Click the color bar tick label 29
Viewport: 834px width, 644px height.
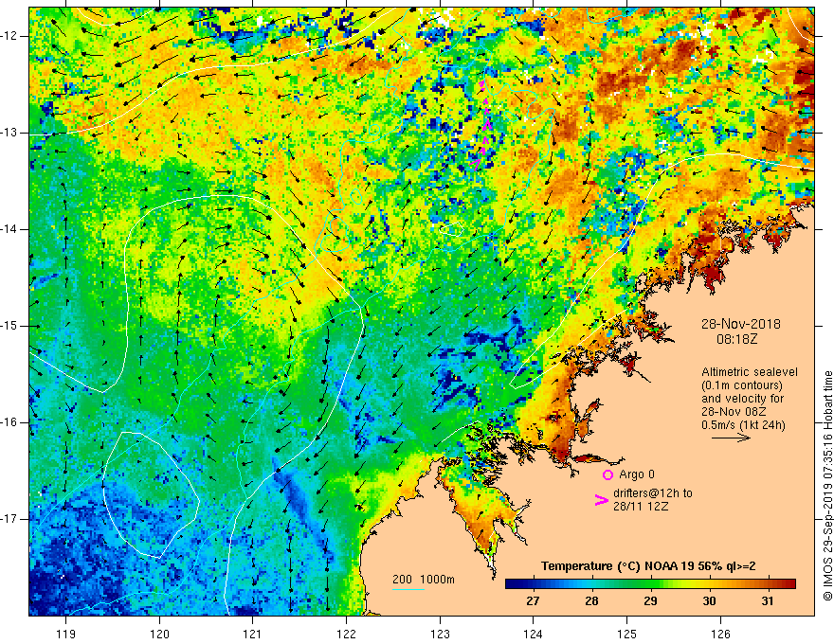tap(650, 601)
